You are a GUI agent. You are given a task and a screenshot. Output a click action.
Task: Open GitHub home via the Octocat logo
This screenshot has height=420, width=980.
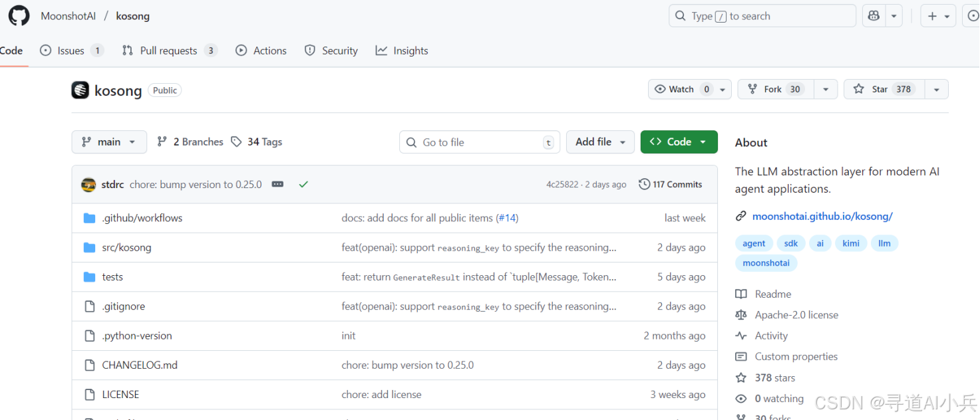(x=19, y=16)
